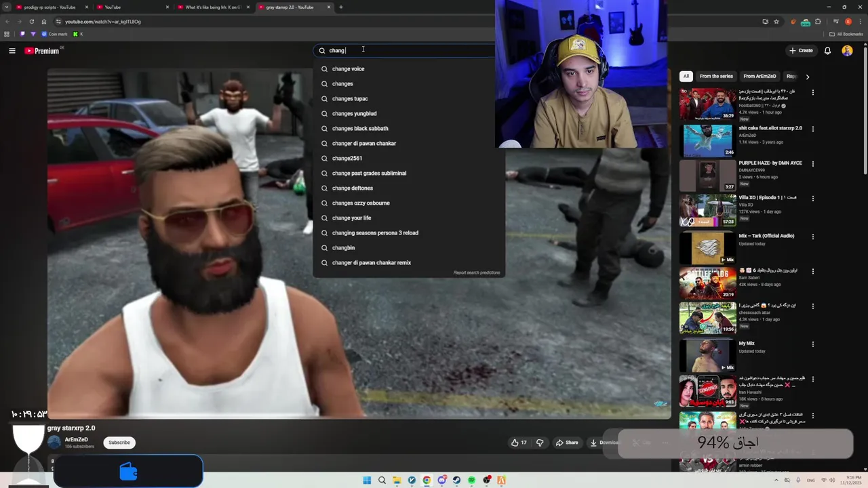Open the YouTube hamburger guide menu

(x=12, y=51)
